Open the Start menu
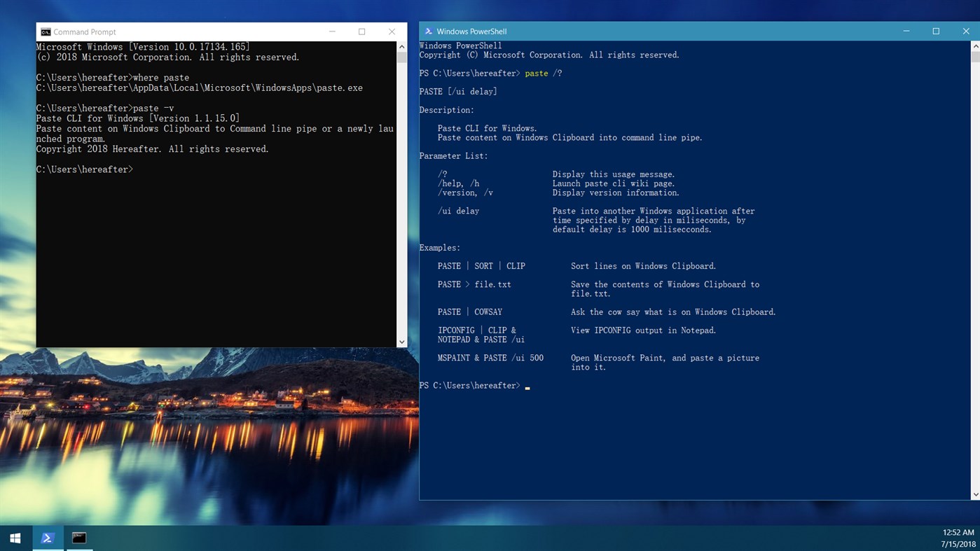 14,538
